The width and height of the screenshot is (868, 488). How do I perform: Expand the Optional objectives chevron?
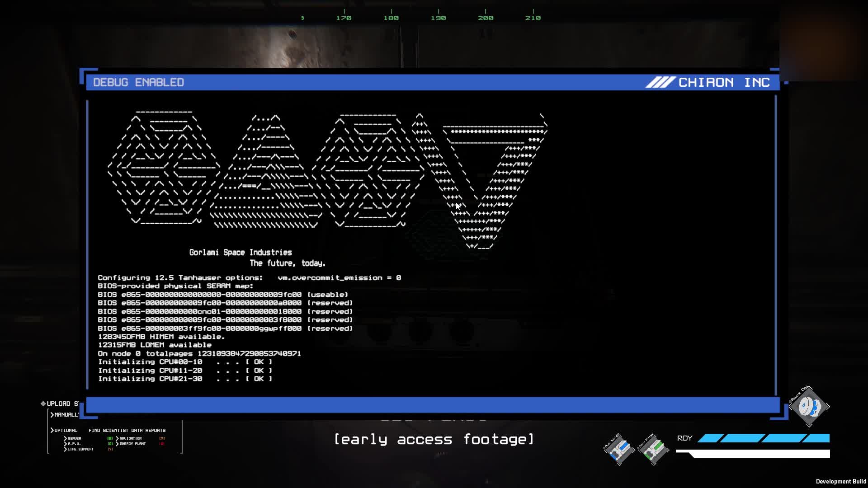52,430
